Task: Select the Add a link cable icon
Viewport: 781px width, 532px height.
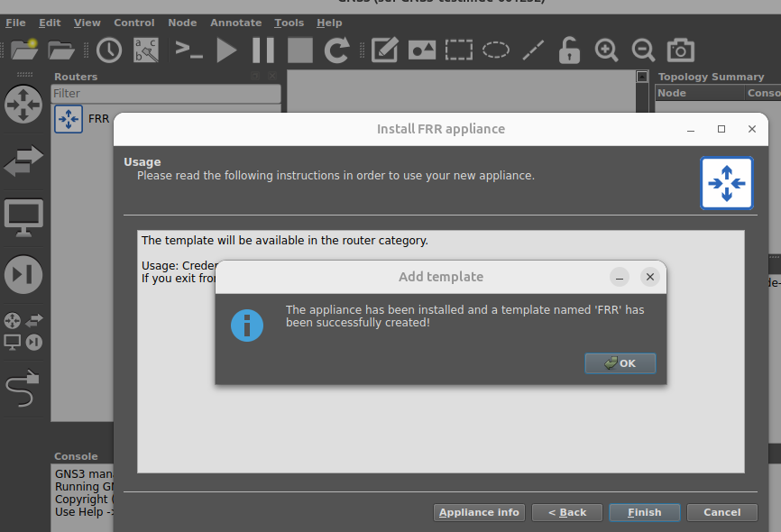Action: point(23,388)
